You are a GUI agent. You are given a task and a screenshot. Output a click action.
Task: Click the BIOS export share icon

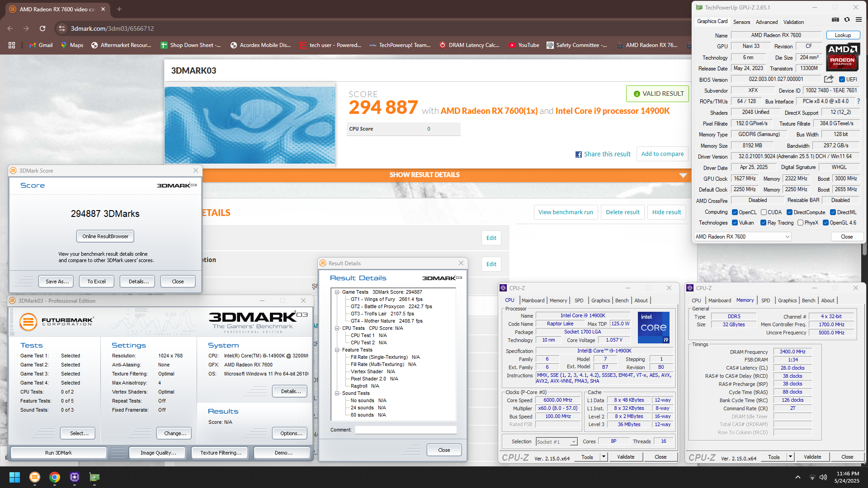829,79
